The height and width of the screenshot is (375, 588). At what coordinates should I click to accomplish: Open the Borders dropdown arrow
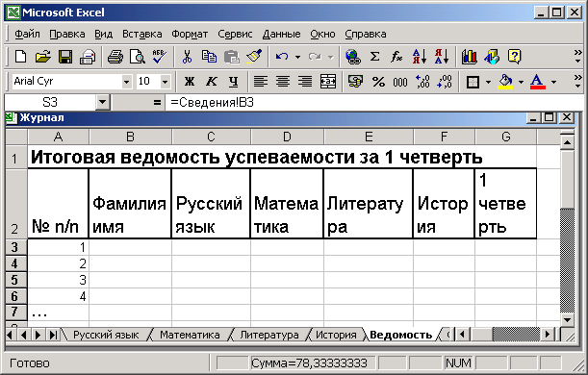coord(488,82)
